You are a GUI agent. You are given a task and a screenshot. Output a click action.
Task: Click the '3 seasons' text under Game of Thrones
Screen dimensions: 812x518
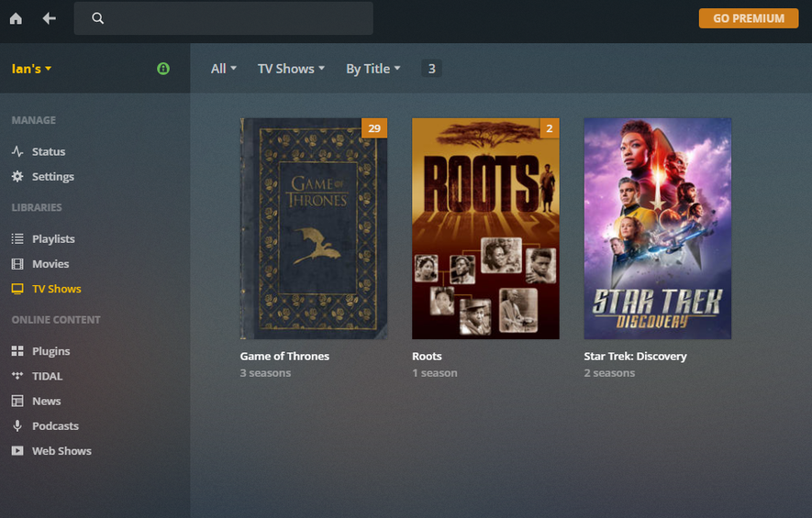[x=265, y=373]
